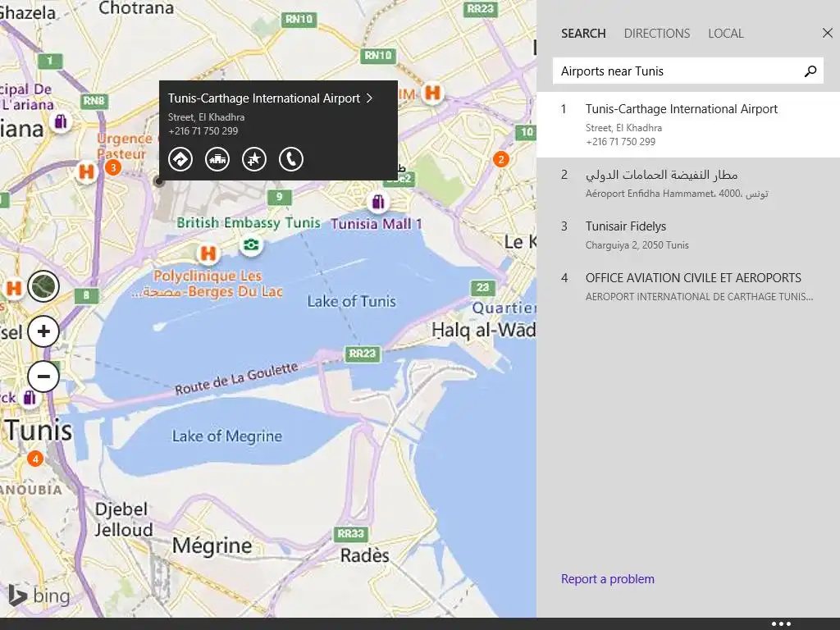
Task: Click the search magnifier icon
Action: coord(810,71)
